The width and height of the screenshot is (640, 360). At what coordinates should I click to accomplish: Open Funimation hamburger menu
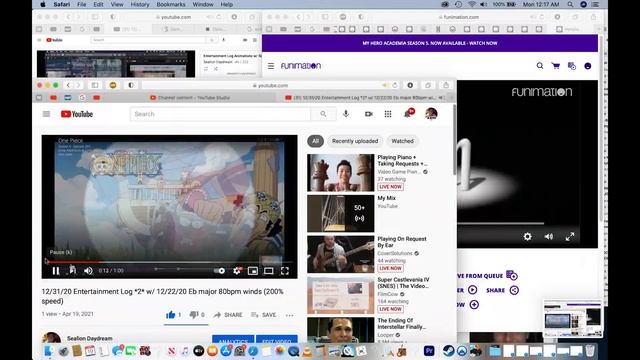[271, 66]
